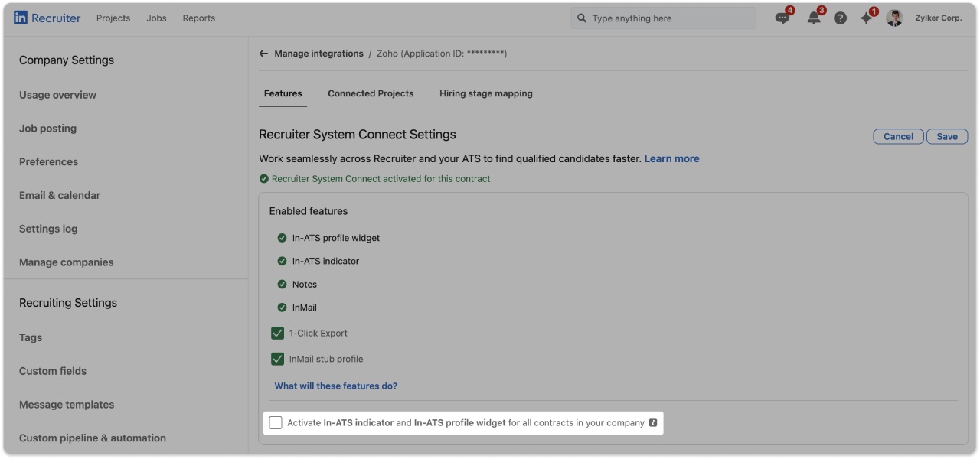Open Preferences in sidebar
The image size is (980, 459).
point(48,161)
